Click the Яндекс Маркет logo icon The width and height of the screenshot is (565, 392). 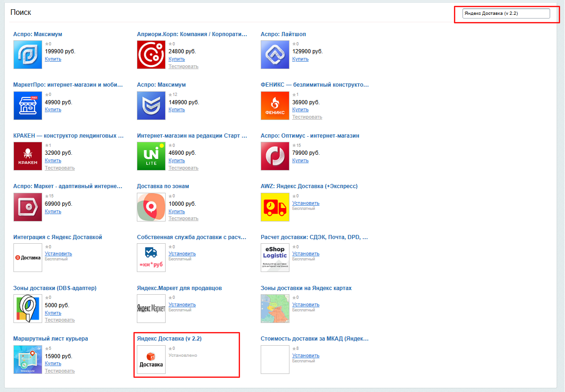click(x=151, y=309)
